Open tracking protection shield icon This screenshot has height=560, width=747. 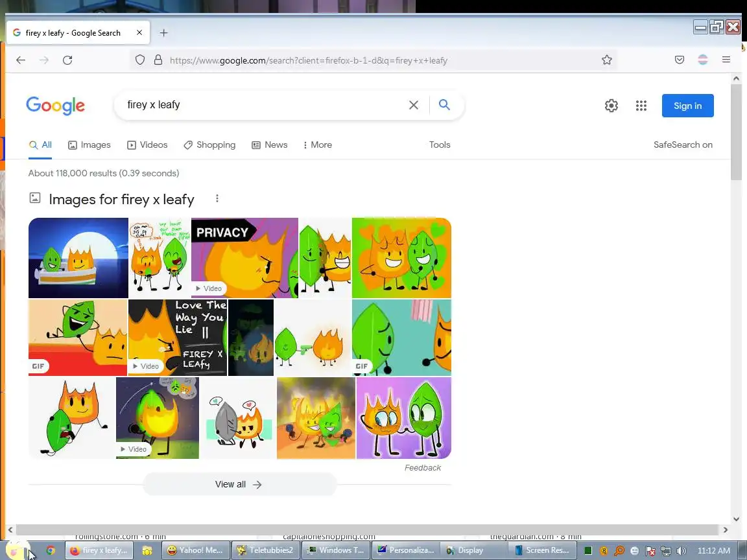[139, 60]
